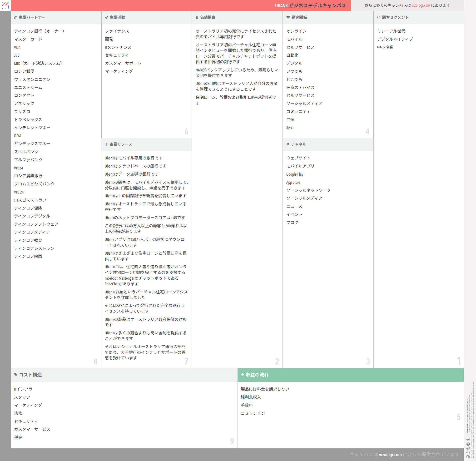476x461 pixels.
Task: Click the heart icon beside 顧客関係
Action: pyautogui.click(x=288, y=17)
